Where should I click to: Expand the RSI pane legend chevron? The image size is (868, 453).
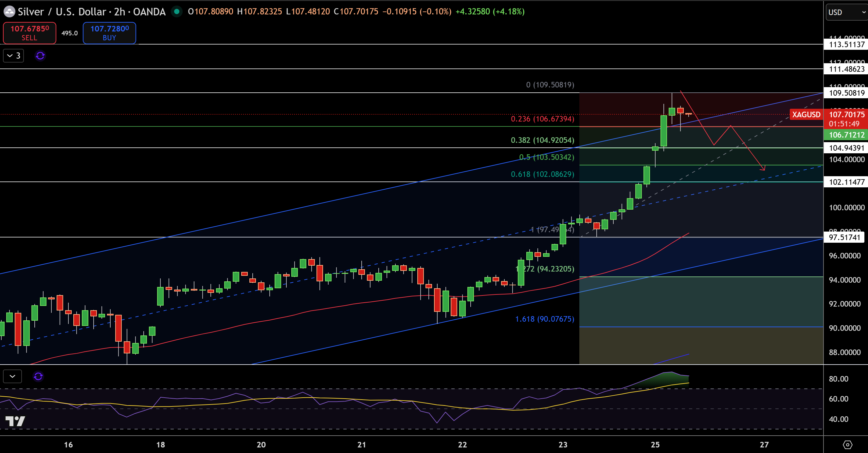[12, 376]
